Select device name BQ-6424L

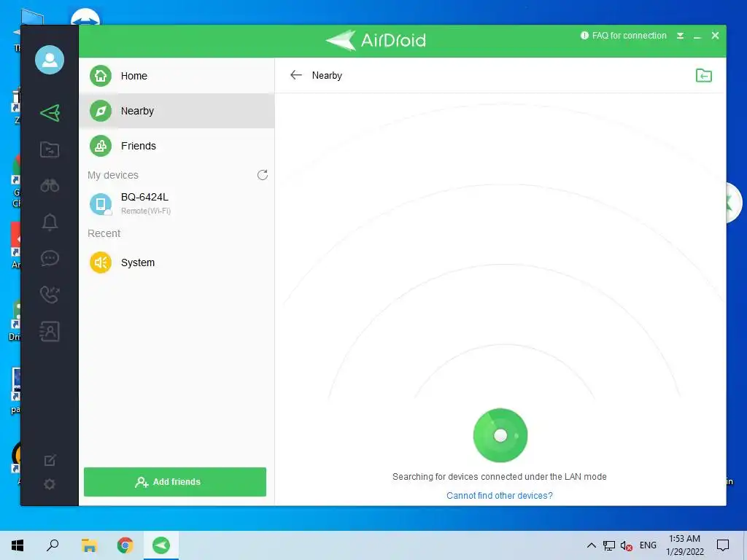click(144, 197)
